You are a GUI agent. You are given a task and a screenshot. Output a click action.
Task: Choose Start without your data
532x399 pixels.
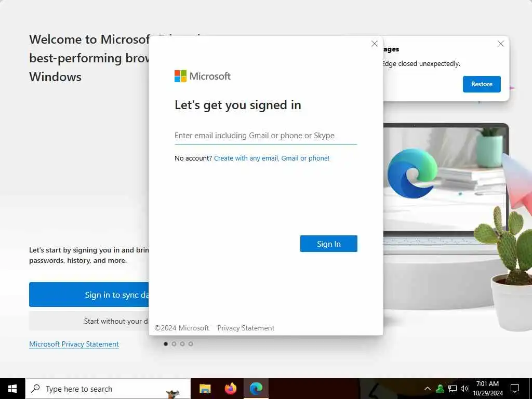[x=89, y=321]
